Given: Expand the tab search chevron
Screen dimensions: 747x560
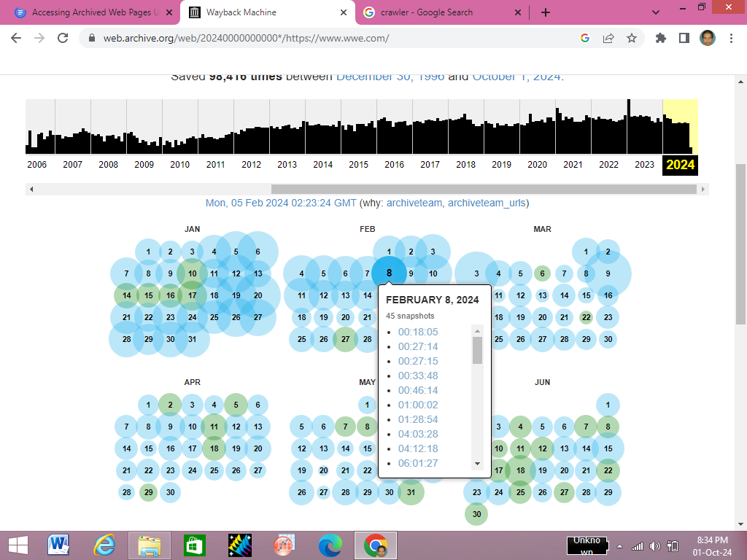Looking at the screenshot, I should 656,12.
